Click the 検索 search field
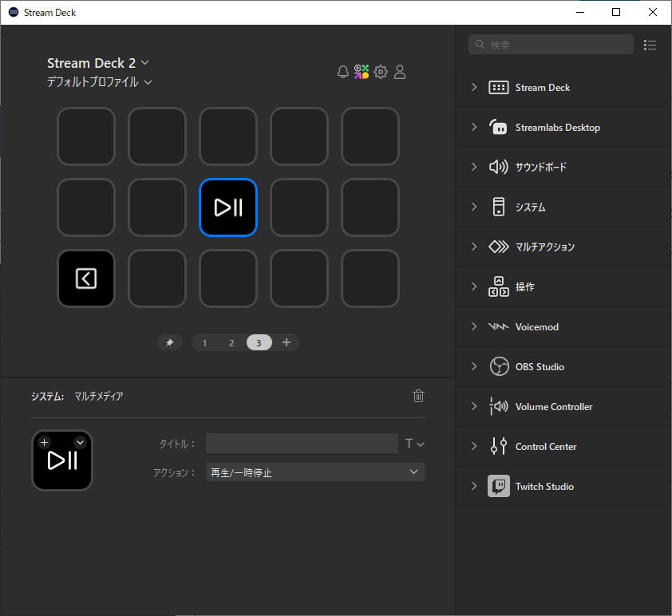 pos(551,45)
